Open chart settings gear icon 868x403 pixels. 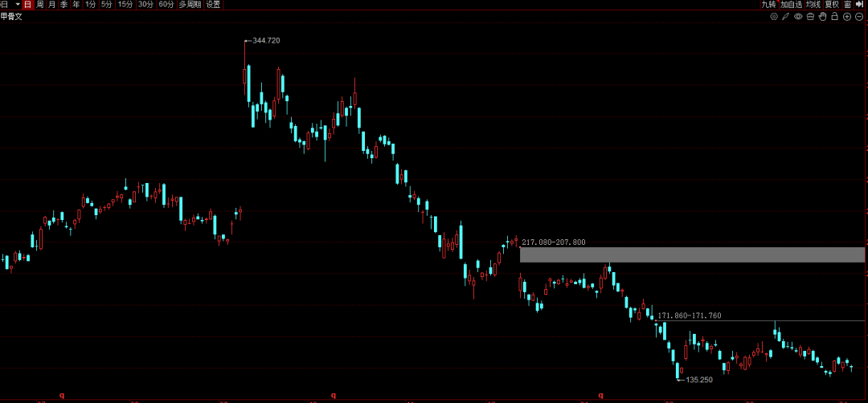(x=774, y=16)
